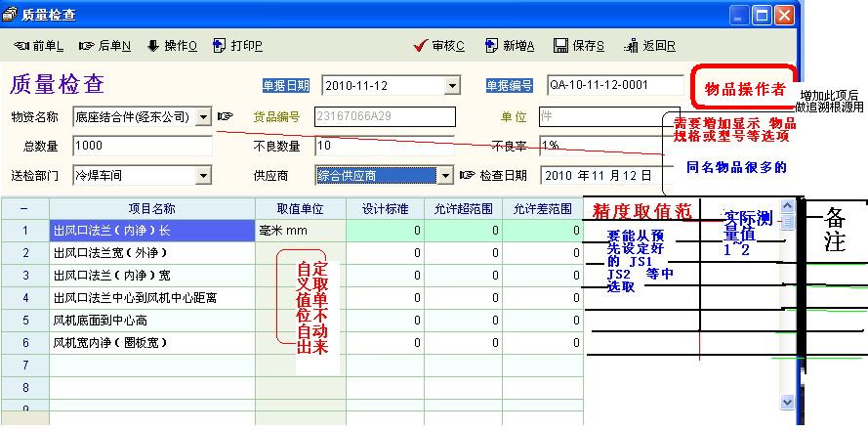This screenshot has width=868, height=431.
Task: Click the 不良数量 input field
Action: (x=384, y=147)
